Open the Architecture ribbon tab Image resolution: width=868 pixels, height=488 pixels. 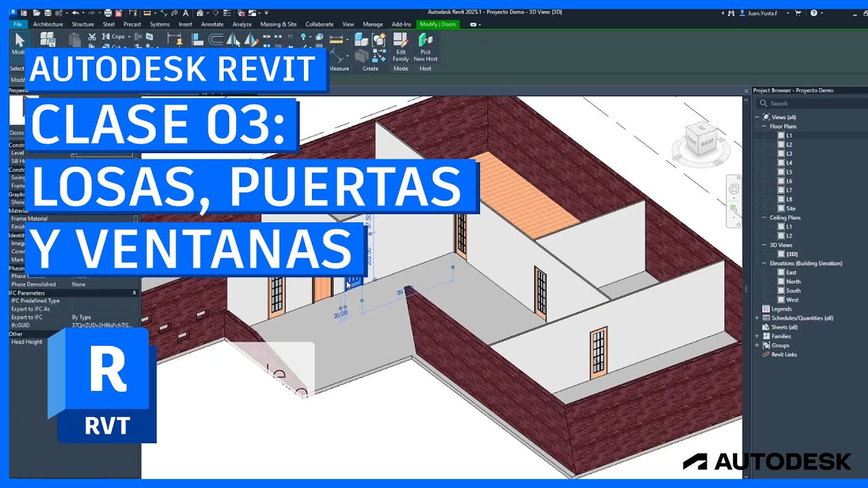48,24
